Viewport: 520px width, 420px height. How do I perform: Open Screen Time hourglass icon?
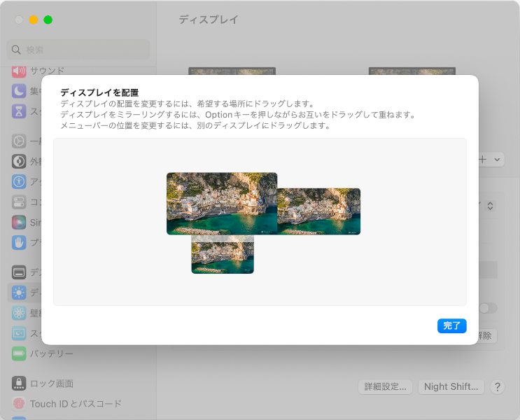[19, 111]
